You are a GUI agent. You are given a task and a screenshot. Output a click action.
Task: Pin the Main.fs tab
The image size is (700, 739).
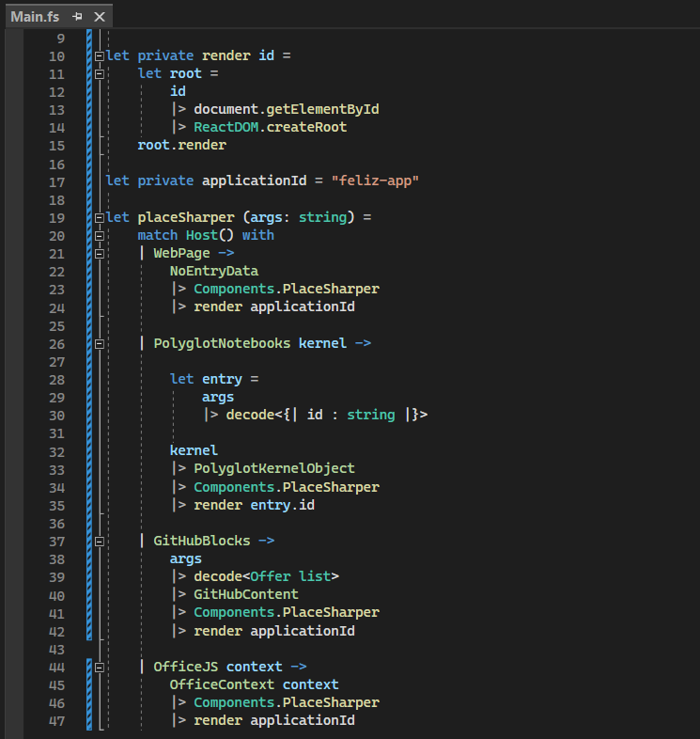click(x=77, y=17)
